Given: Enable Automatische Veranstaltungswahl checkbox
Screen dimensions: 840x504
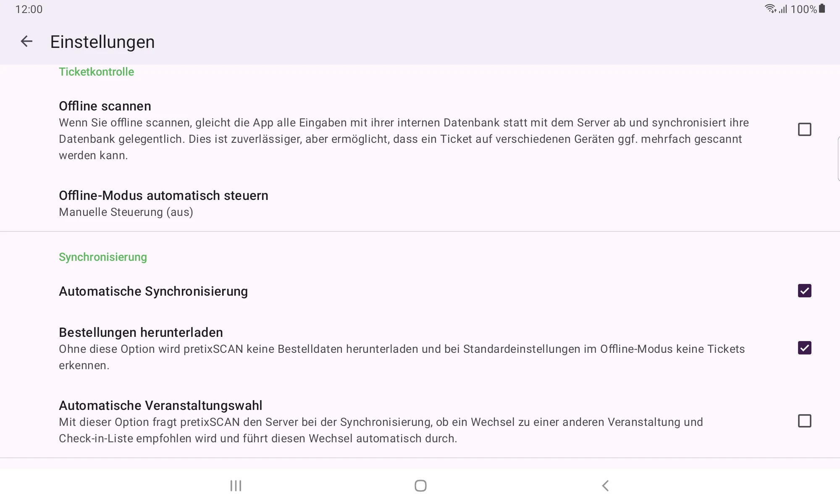Looking at the screenshot, I should [804, 421].
